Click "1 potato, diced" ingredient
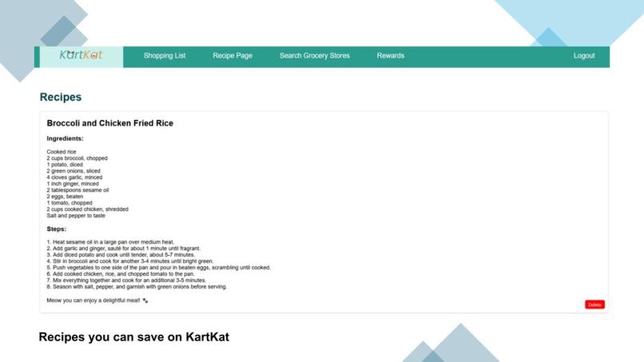The image size is (644, 362). (x=65, y=165)
